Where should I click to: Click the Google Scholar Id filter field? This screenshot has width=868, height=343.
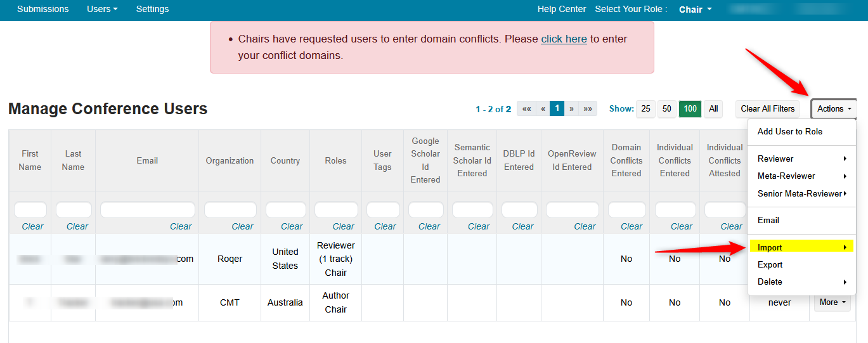(x=426, y=210)
